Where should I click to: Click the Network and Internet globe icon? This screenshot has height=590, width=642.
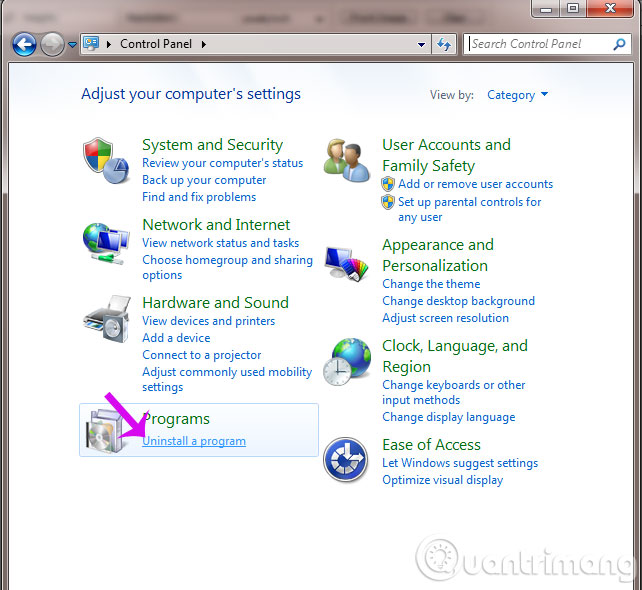tap(106, 243)
